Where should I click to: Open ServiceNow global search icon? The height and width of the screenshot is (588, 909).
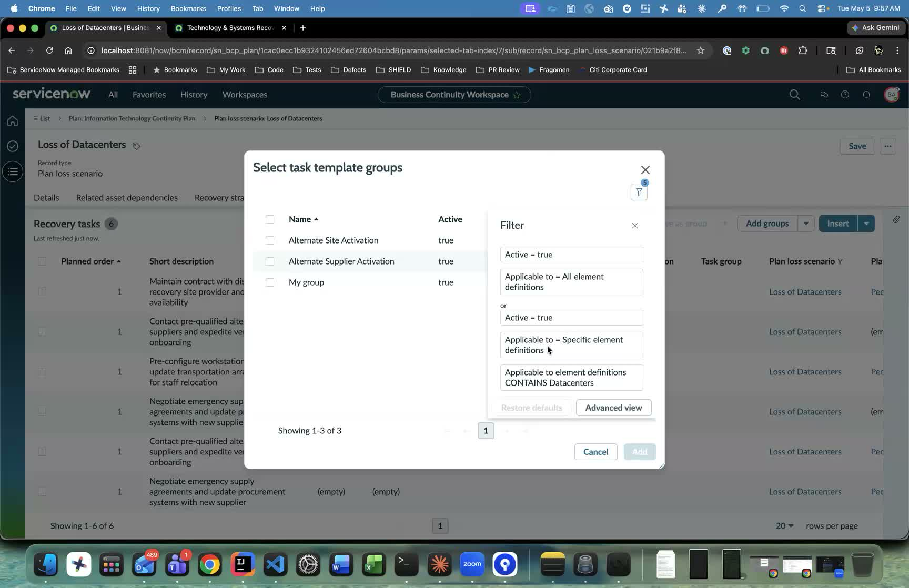coord(794,95)
